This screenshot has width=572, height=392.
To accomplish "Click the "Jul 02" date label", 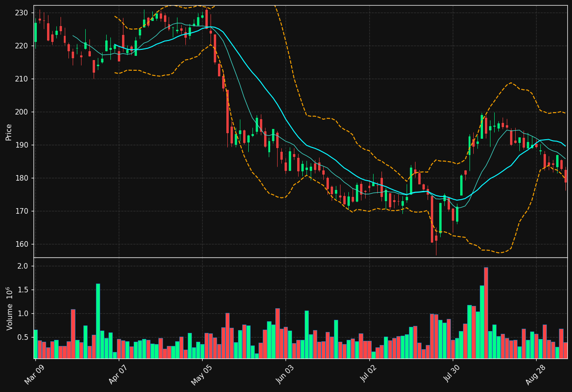I will coord(369,373).
